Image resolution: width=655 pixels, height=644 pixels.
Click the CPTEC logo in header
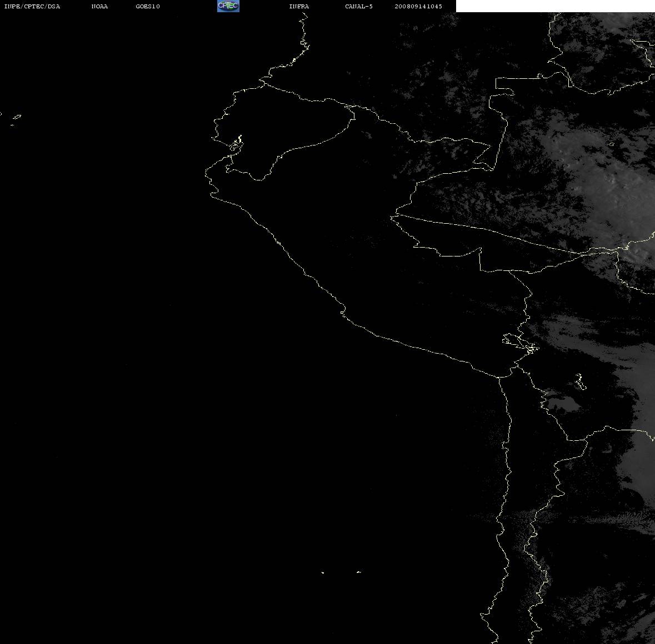pyautogui.click(x=228, y=6)
